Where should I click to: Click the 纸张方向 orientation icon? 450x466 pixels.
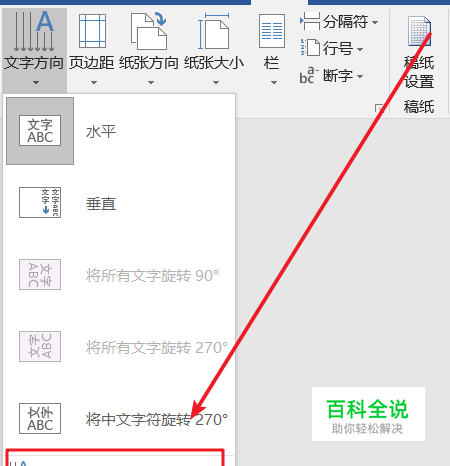(149, 31)
